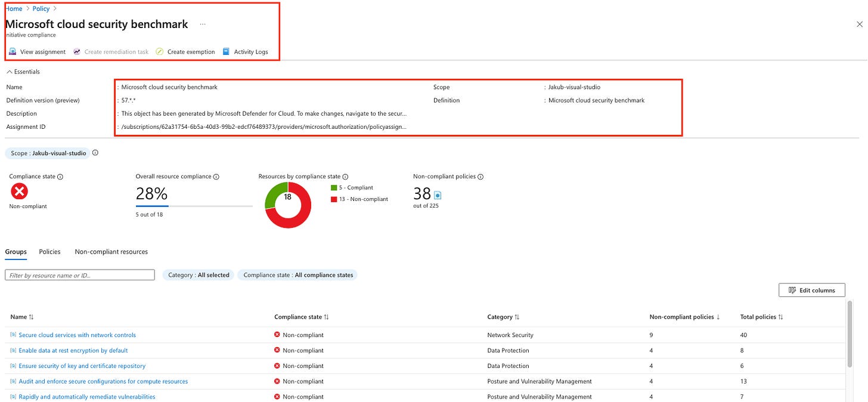Open the Non-compliant resources tab
Viewport: 868px width, 402px height.
(111, 252)
